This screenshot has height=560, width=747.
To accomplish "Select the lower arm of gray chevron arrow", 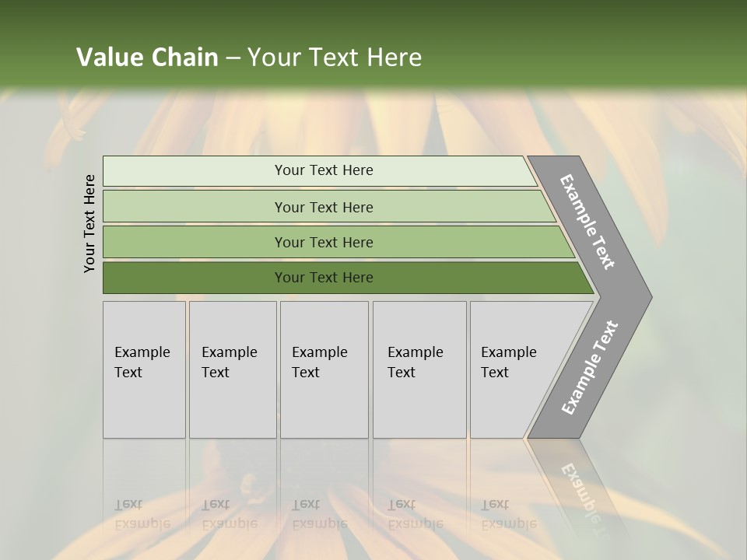I will 590,369.
